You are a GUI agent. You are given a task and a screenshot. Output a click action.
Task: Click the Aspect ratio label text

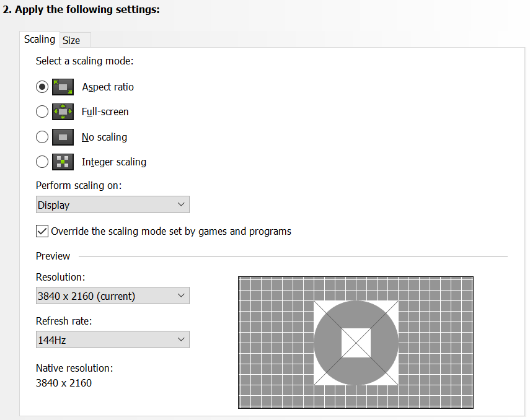(108, 87)
